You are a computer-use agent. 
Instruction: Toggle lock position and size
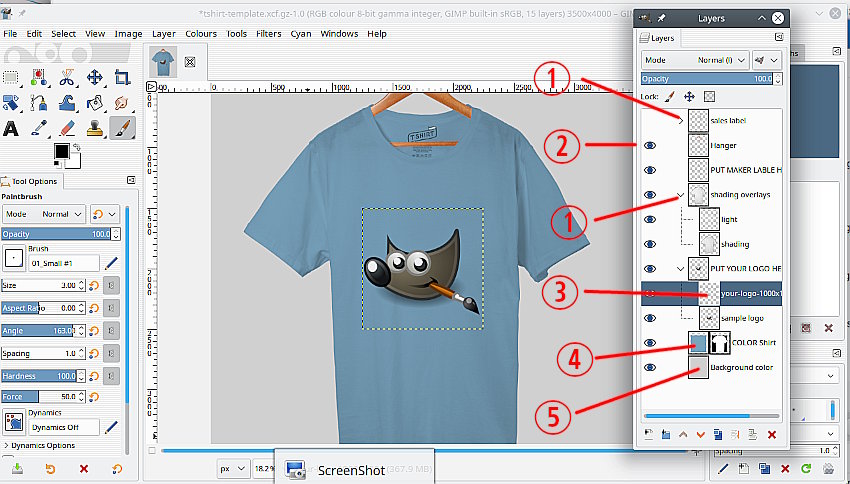tap(690, 96)
